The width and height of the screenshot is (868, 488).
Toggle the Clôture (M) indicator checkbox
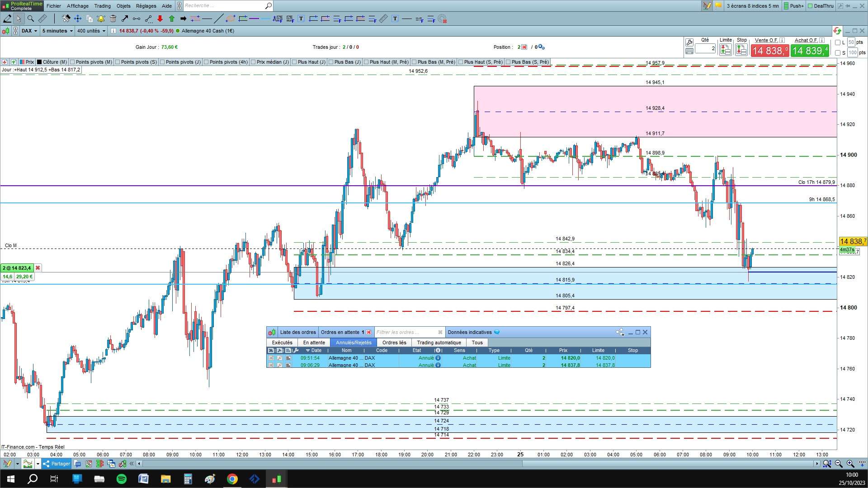pos(40,62)
